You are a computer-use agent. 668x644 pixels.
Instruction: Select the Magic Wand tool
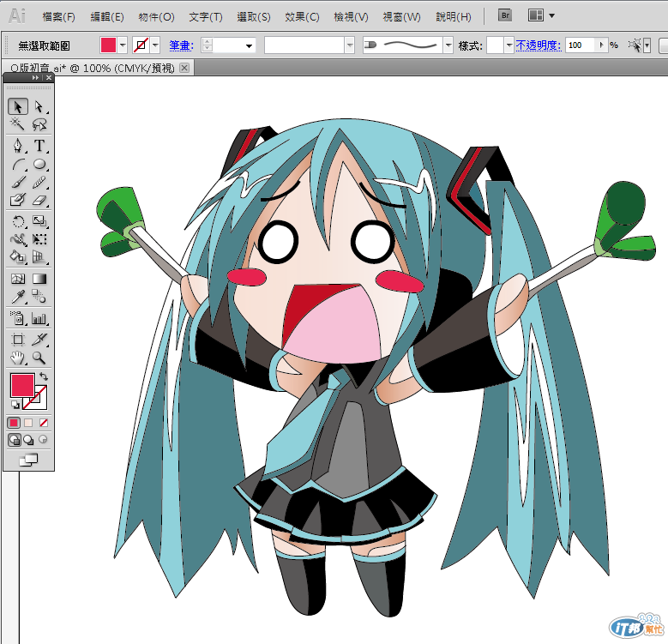pyautogui.click(x=18, y=124)
